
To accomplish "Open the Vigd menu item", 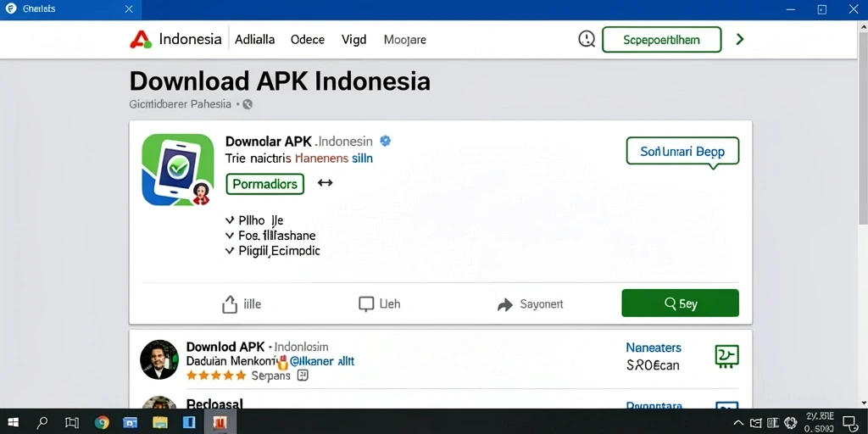I will click(x=353, y=40).
